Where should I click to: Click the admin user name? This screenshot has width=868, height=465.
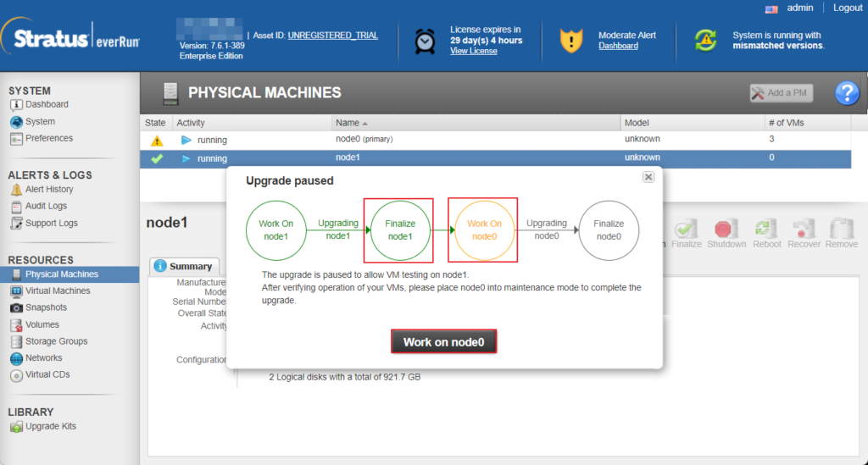click(x=800, y=8)
